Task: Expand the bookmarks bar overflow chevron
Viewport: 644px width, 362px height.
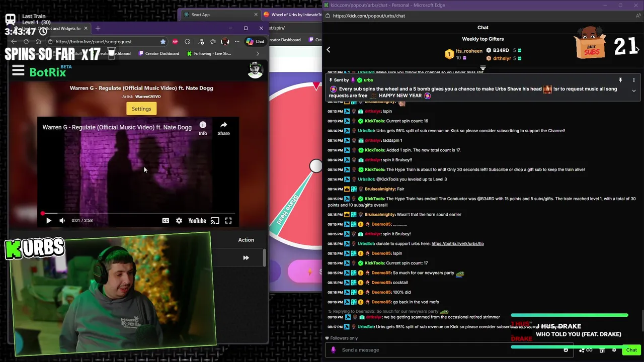Action: pyautogui.click(x=258, y=53)
